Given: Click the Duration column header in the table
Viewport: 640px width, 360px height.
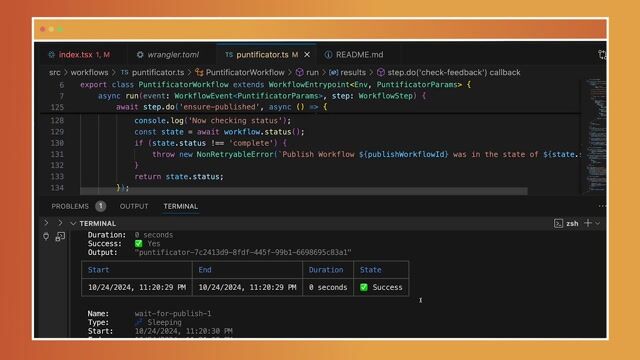Looking at the screenshot, I should [326, 270].
